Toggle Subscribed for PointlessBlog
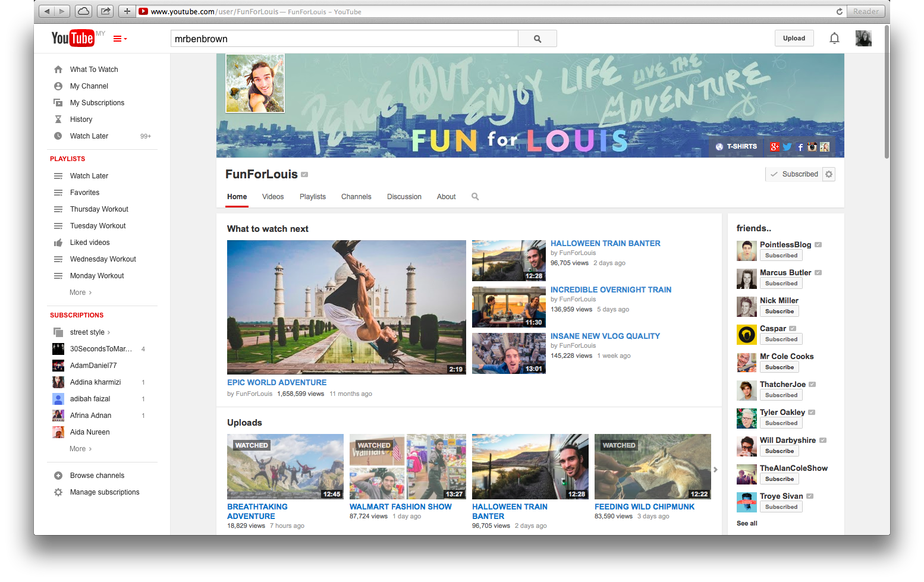This screenshot has width=924, height=582. click(781, 256)
